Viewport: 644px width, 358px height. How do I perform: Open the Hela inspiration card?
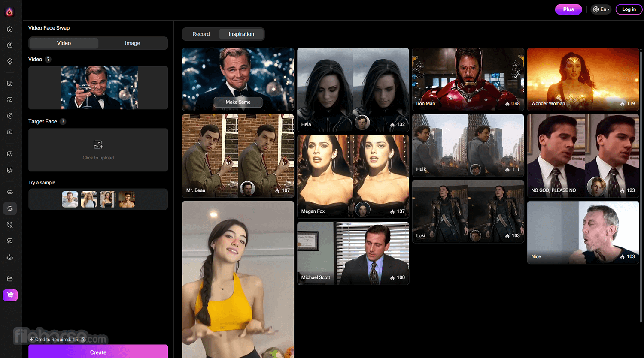pos(353,90)
